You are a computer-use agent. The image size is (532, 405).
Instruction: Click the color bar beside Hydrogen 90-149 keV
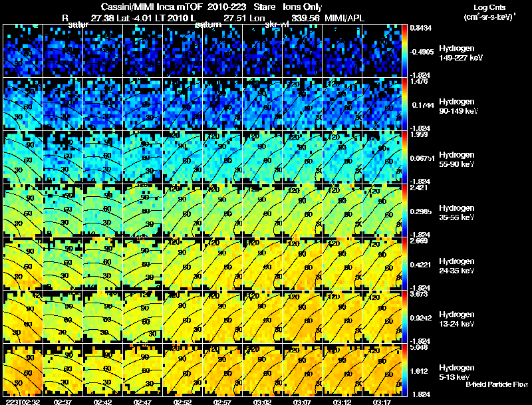(x=404, y=104)
